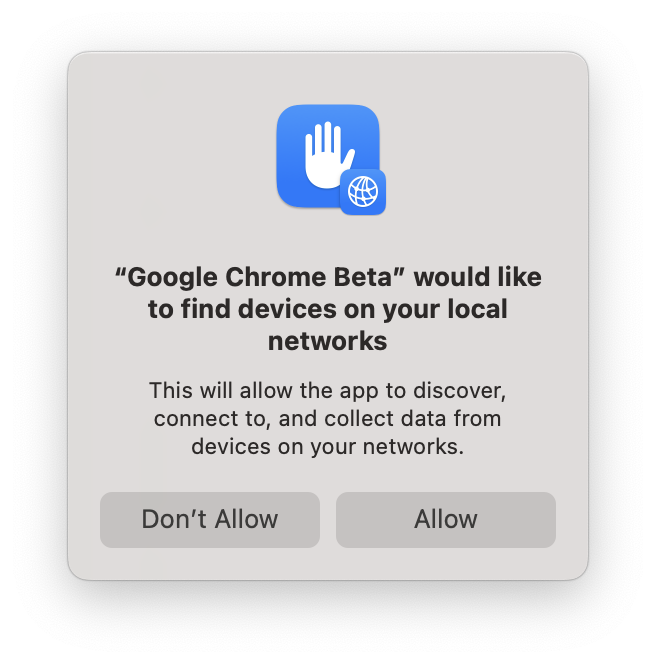Choose Don't Allow to block device discovery

(210, 520)
